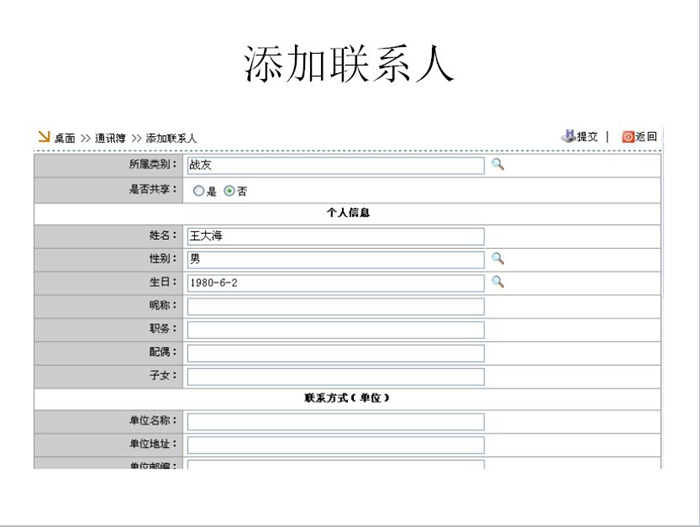Click the red 返回 back icon
This screenshot has height=527, width=700.
click(x=628, y=137)
